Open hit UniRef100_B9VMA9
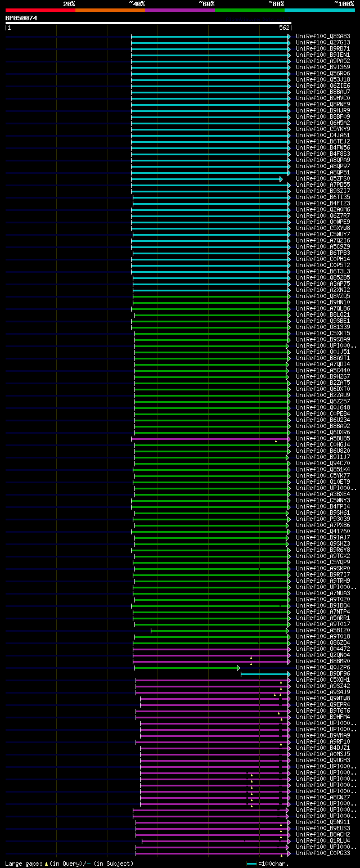 tap(323, 735)
